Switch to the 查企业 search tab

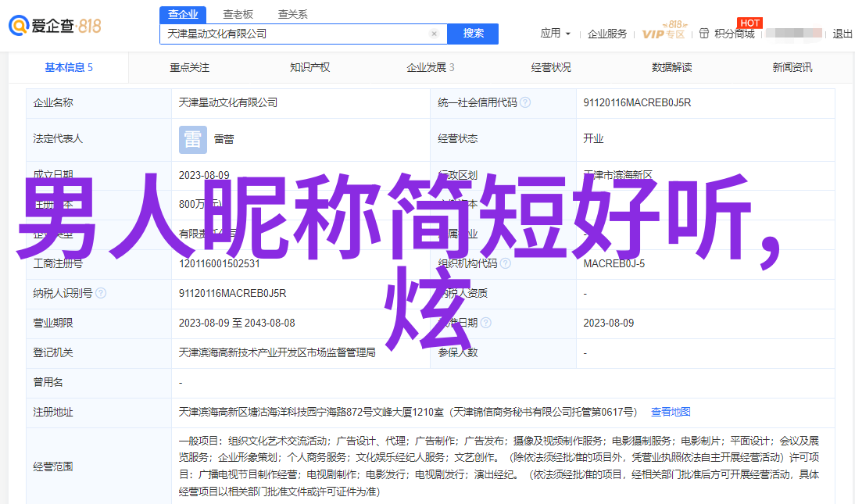point(183,15)
